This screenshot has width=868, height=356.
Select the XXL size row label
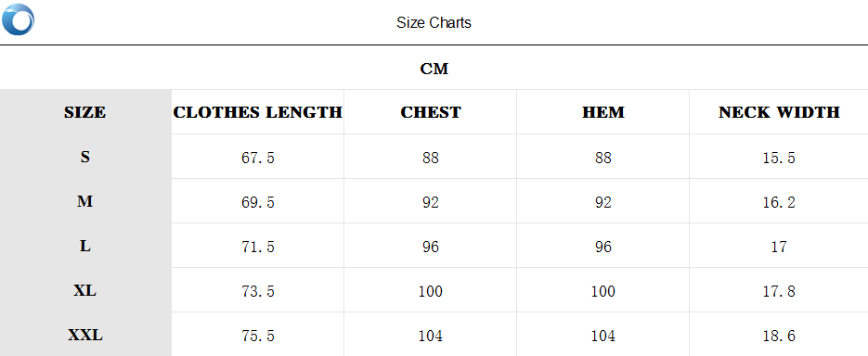tap(85, 336)
